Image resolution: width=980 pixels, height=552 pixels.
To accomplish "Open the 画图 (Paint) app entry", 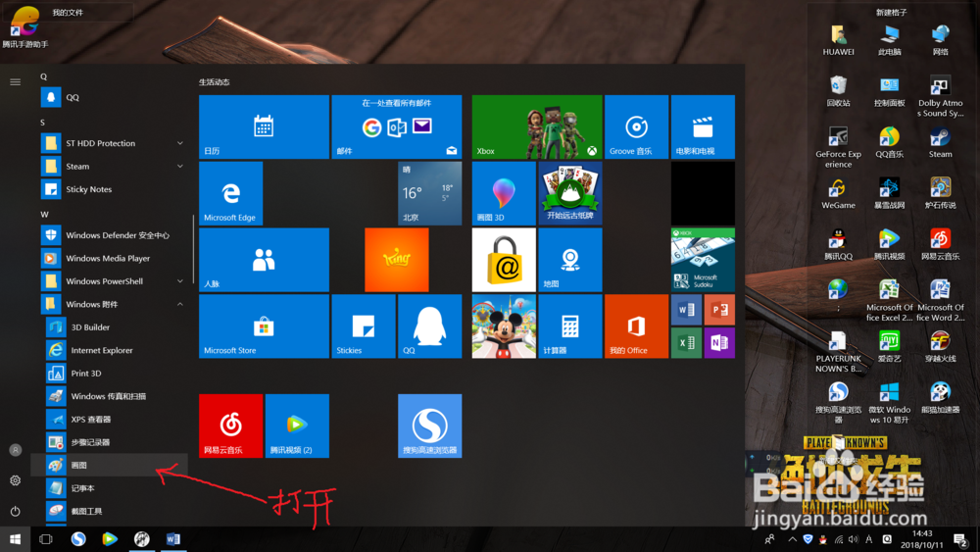I will (110, 465).
